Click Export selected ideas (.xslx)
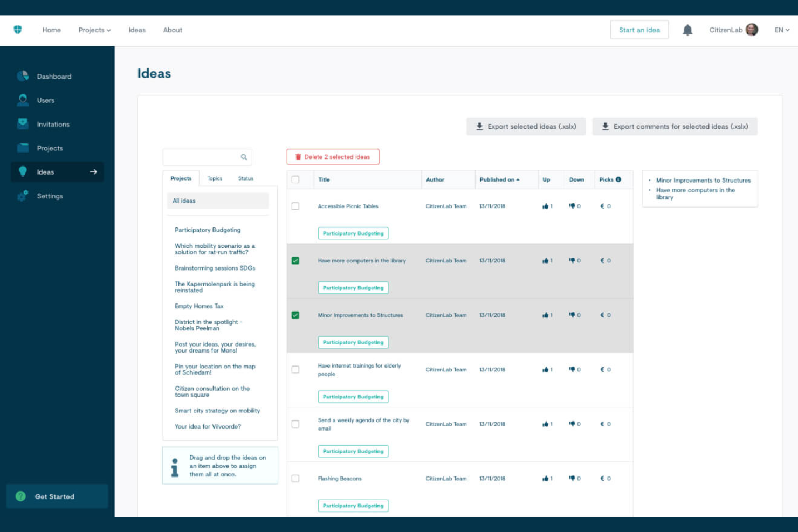This screenshot has width=798, height=532. [x=526, y=126]
